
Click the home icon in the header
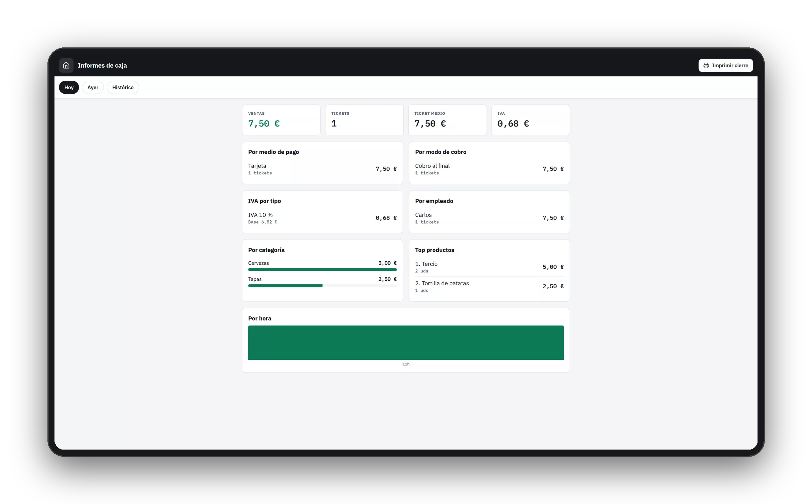pos(66,65)
